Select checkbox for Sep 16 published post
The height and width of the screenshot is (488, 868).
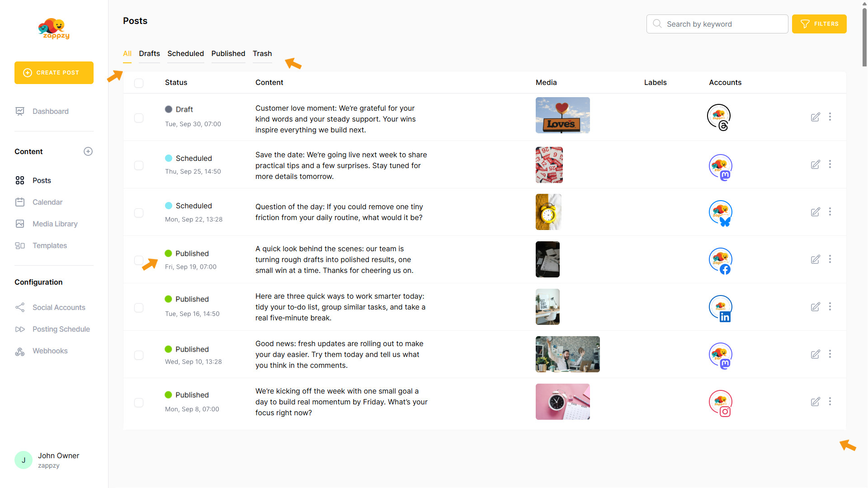[x=139, y=308]
